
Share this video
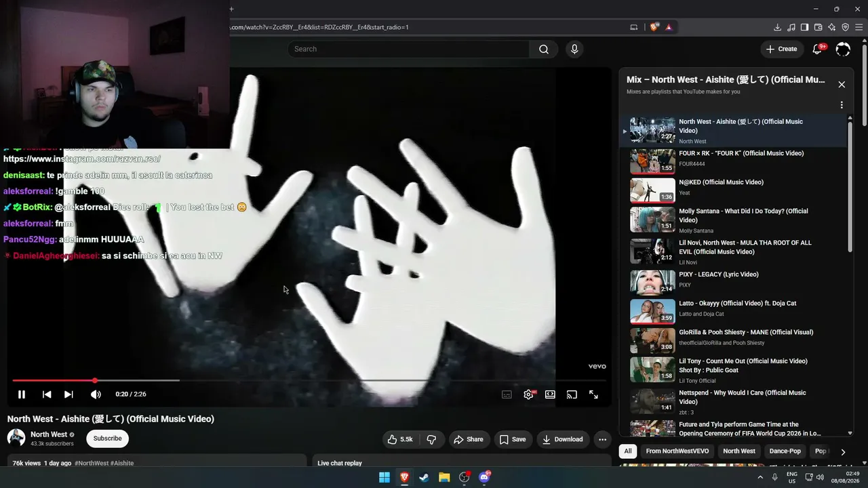coord(469,439)
